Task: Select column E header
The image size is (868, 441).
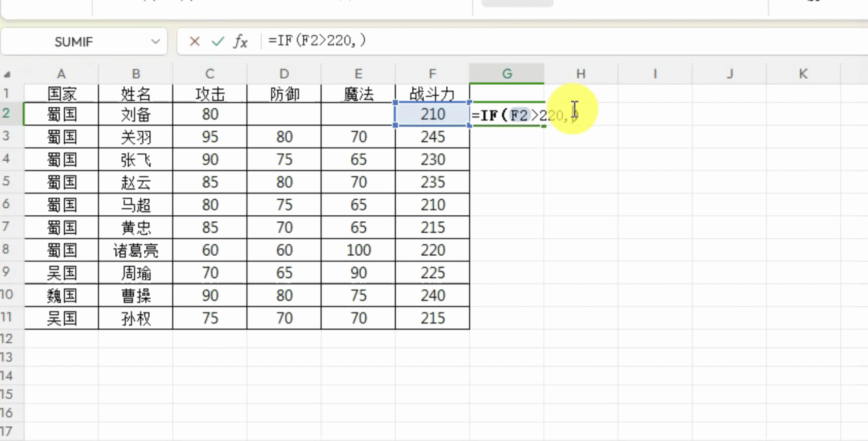Action: coord(358,74)
